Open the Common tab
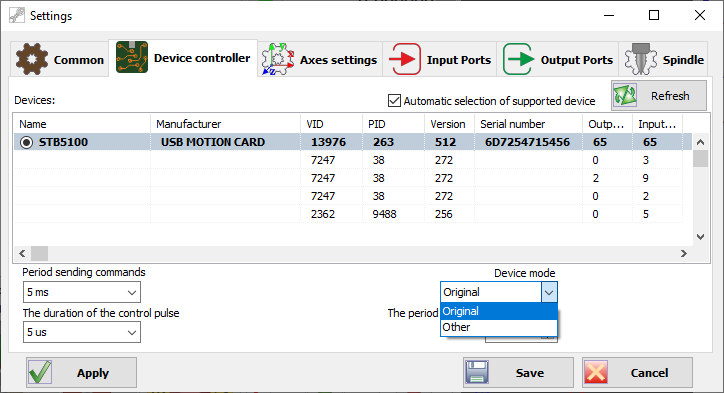The height and width of the screenshot is (393, 724). (60, 60)
